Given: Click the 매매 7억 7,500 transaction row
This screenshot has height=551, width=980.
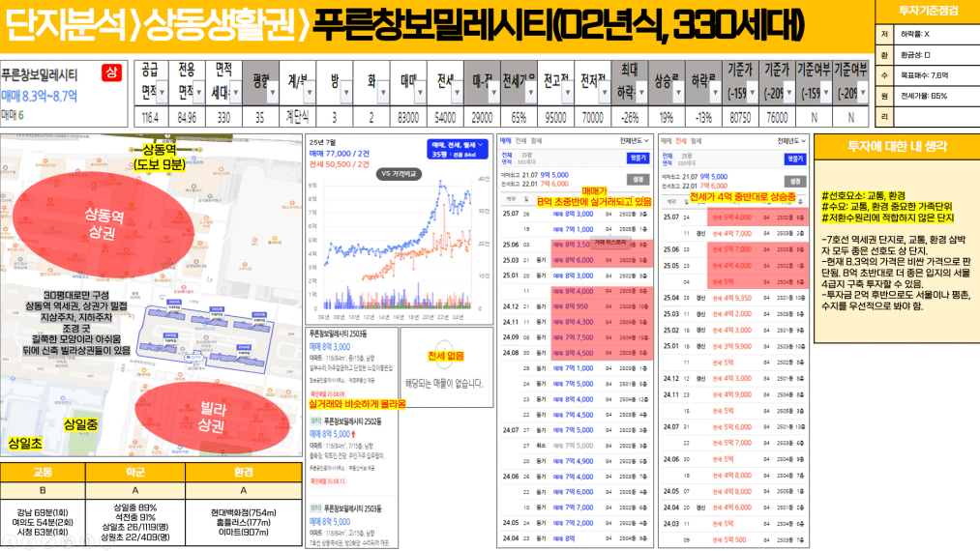Looking at the screenshot, I should [x=575, y=337].
